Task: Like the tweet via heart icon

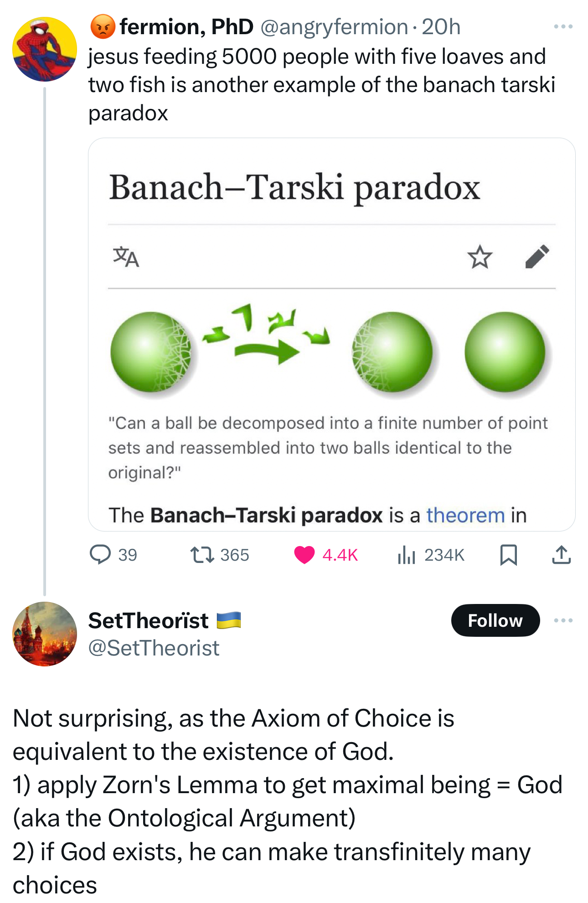Action: coord(304,555)
